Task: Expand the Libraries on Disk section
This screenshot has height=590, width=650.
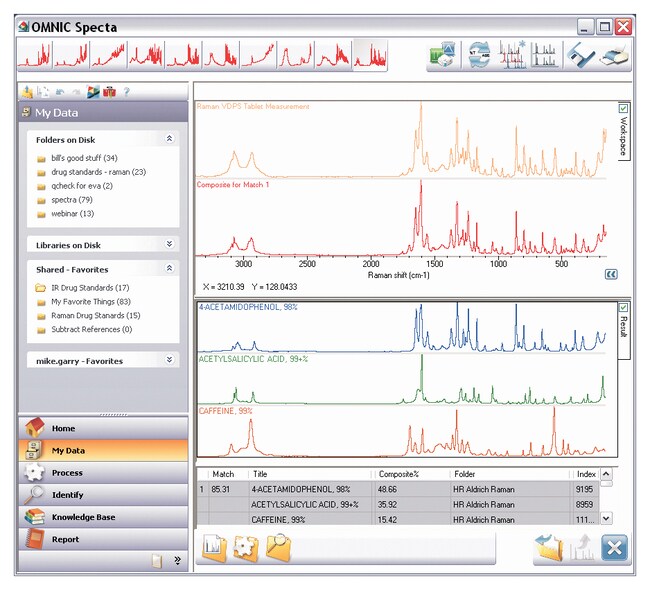Action: 169,244
